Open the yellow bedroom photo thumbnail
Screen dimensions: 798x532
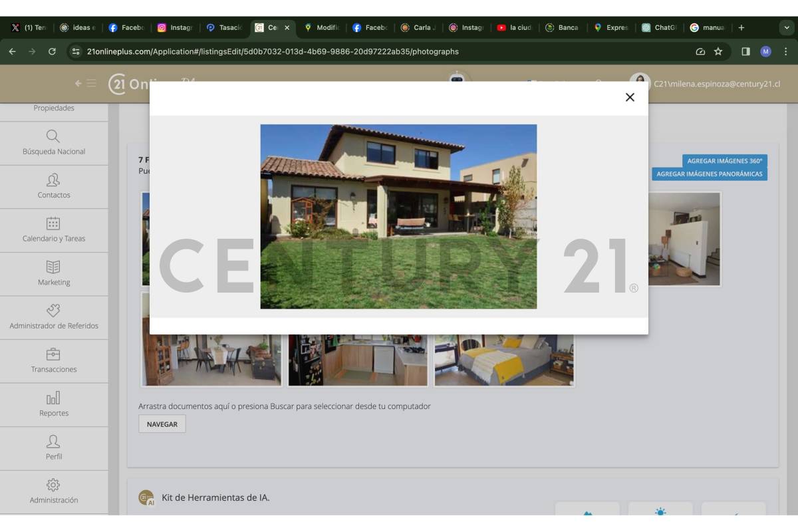(504, 359)
